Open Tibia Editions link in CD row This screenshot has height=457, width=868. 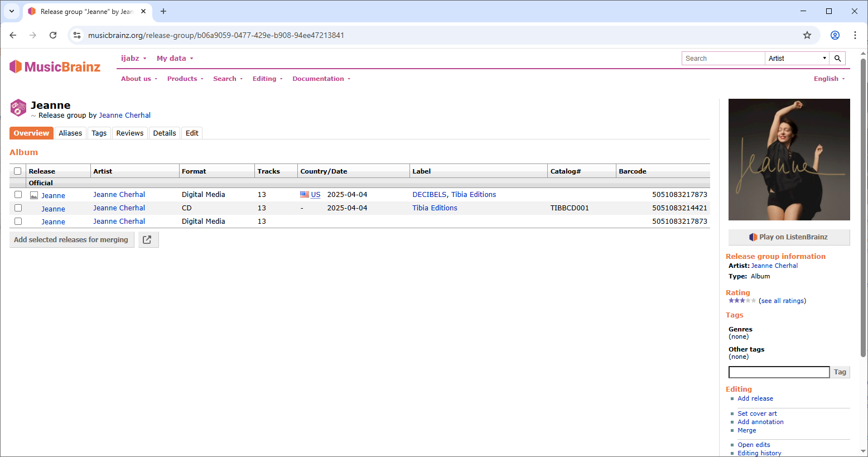435,208
